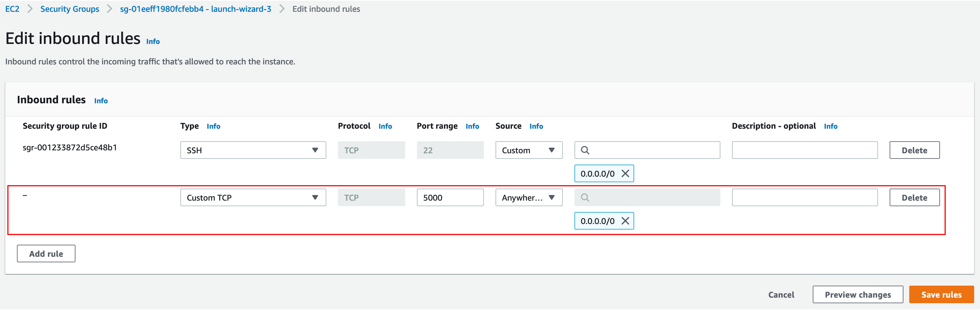Remove the 0.0.0.0/0 tag from the SSH rule

[x=625, y=174]
